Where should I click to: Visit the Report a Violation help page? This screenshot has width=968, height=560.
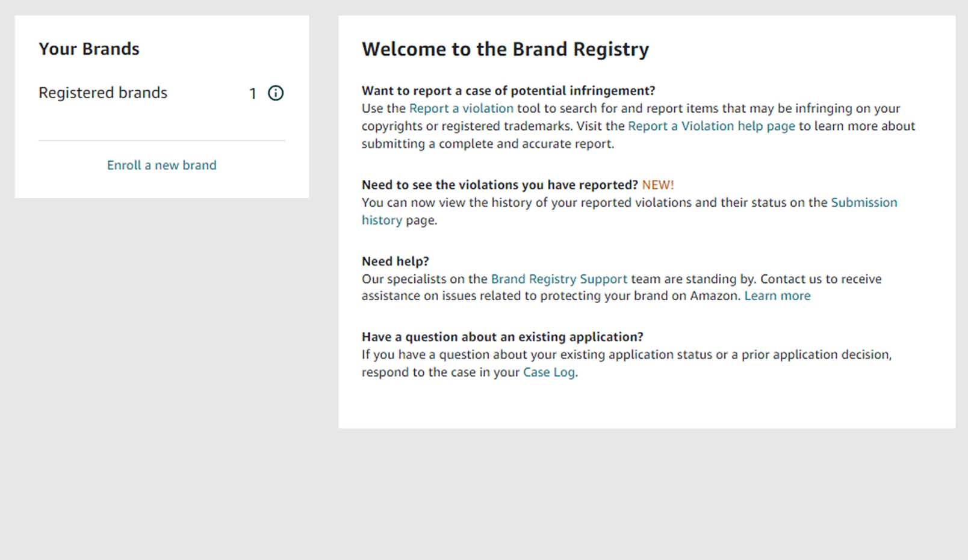711,126
